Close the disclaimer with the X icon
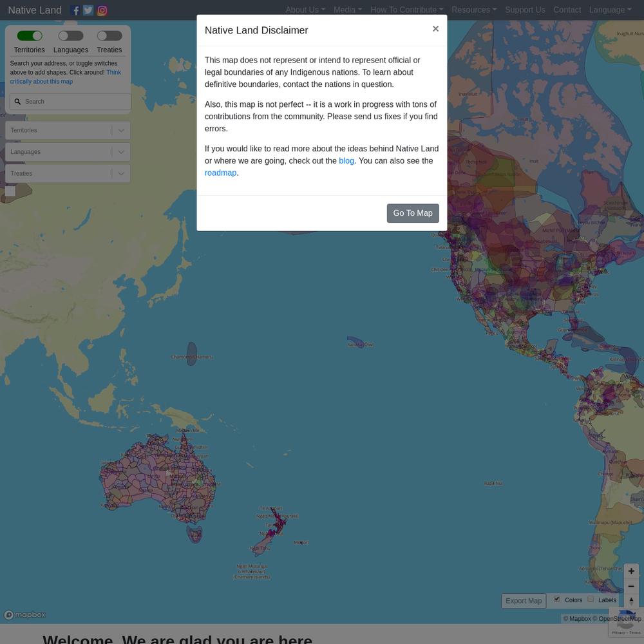Viewport: 644px width, 644px height. (x=435, y=29)
